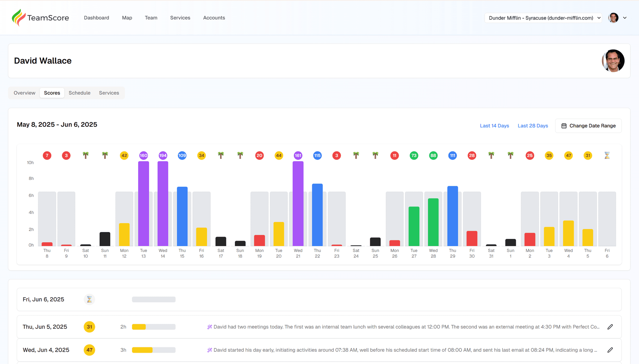Open the Dunder Mifflin - Syracuse account dropdown
The height and width of the screenshot is (364, 639).
pos(543,18)
